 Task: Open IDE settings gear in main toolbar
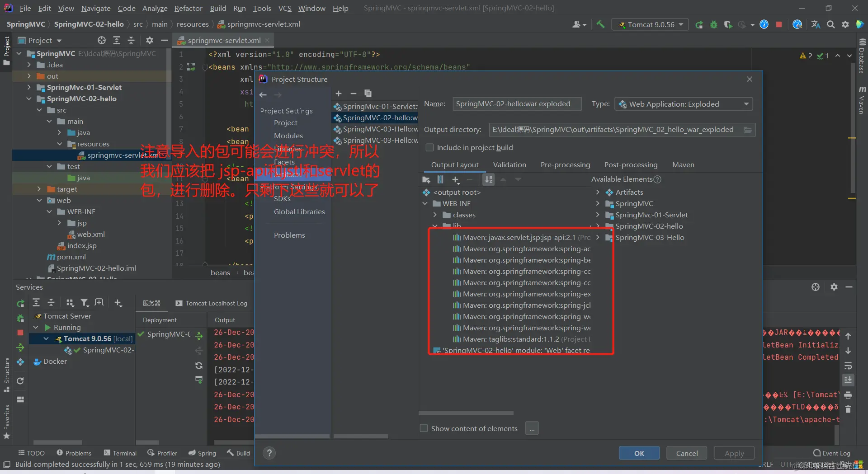845,24
